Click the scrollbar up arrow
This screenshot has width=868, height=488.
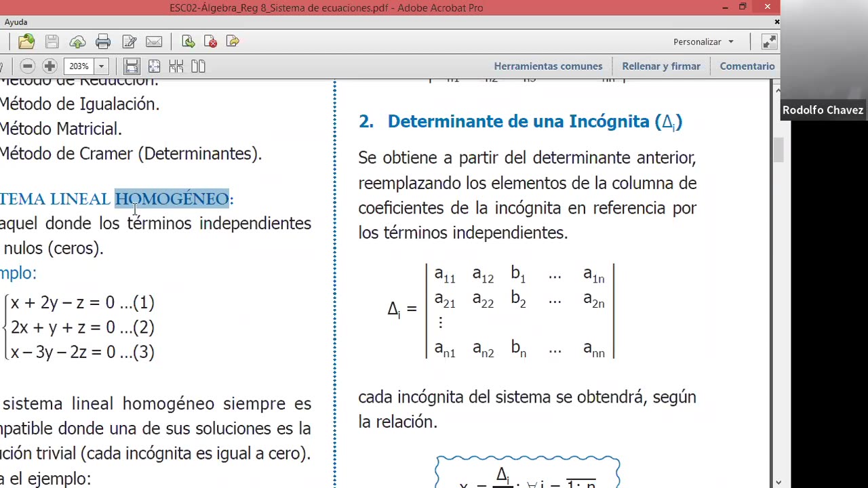tap(777, 90)
